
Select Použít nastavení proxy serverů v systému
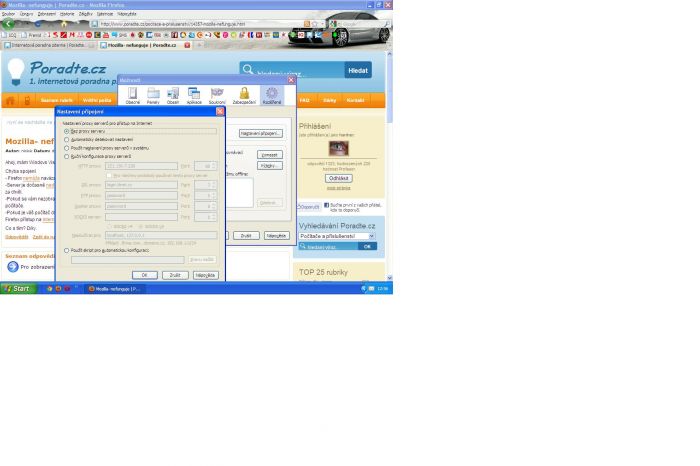pyautogui.click(x=67, y=148)
